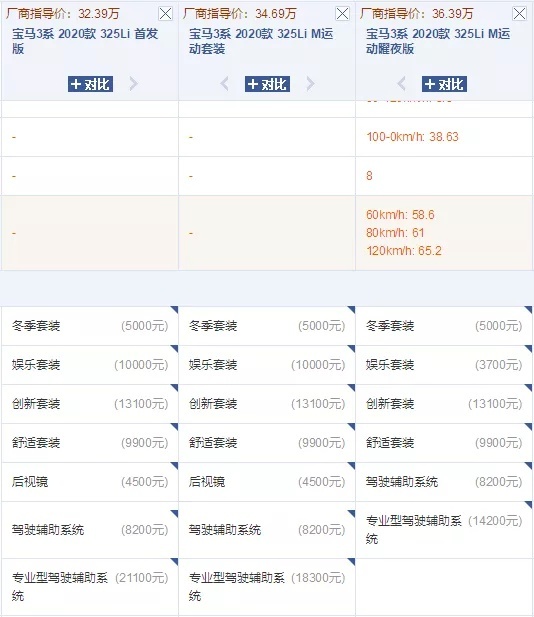Click 120km/h: 65.2 noise value

pos(404,251)
